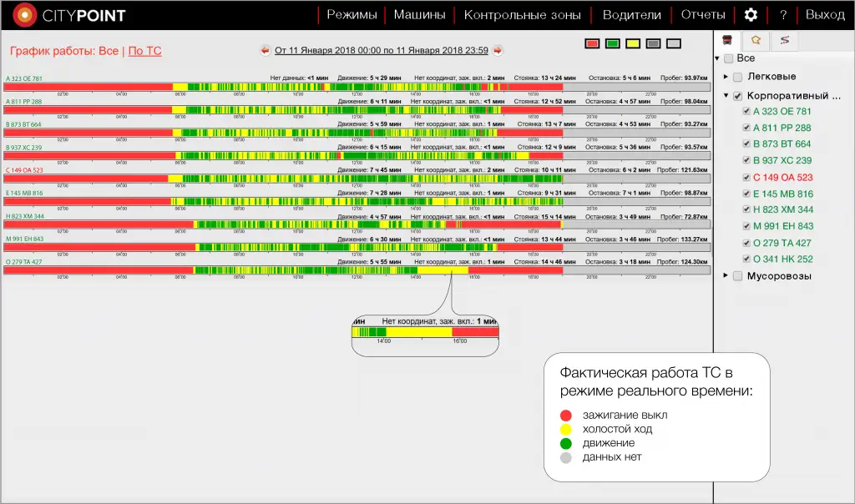855x504 pixels.
Task: Open help via question mark
Action: [783, 15]
